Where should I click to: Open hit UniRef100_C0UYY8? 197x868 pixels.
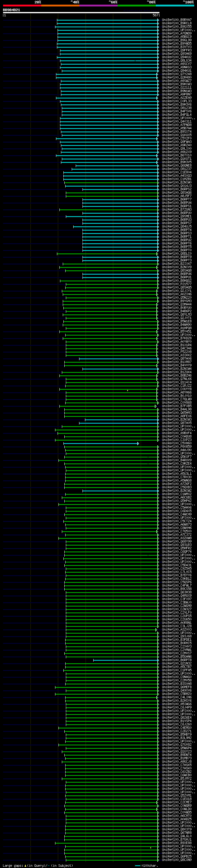click(177, 389)
